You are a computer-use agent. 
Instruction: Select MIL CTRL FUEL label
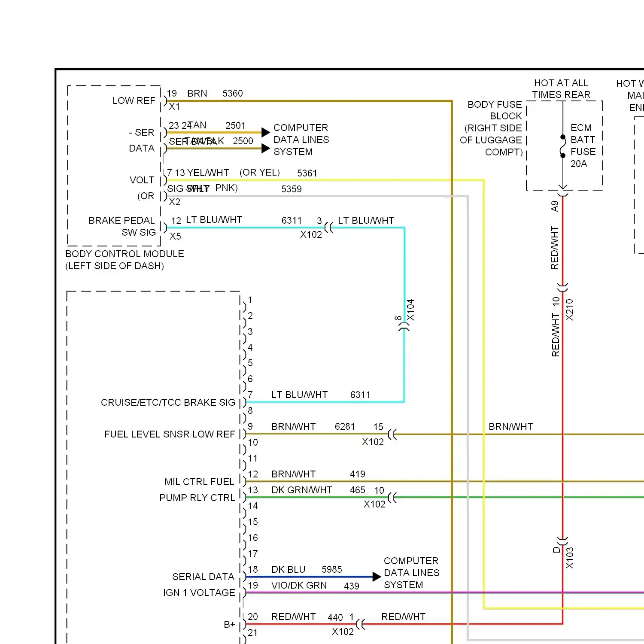199,482
